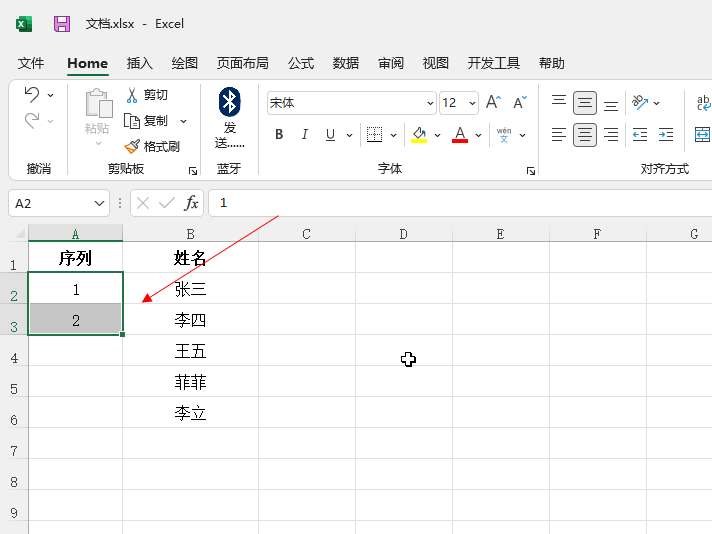Increase indent icon
This screenshot has width=712, height=534.
click(x=666, y=134)
